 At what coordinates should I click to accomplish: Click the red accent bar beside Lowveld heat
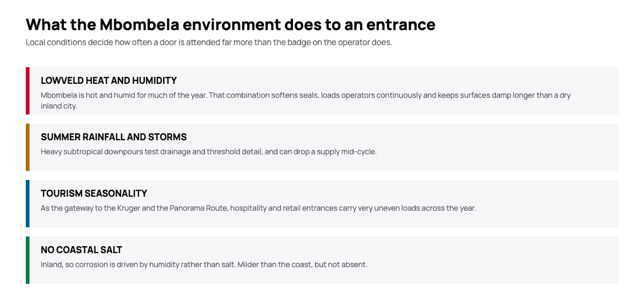pyautogui.click(x=27, y=91)
